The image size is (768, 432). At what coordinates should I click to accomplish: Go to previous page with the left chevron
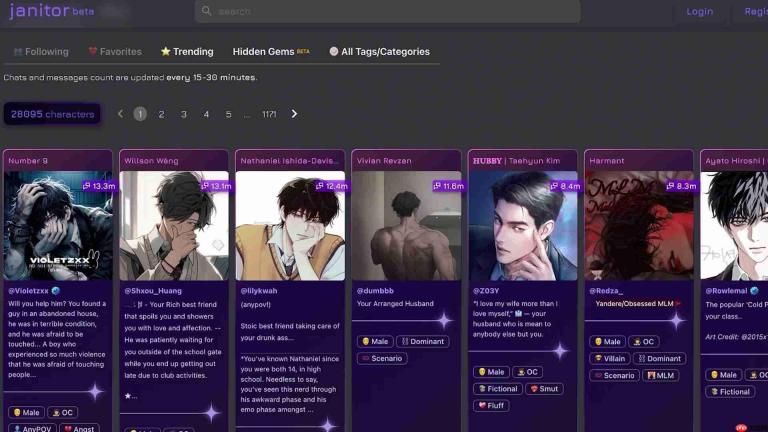click(x=120, y=114)
